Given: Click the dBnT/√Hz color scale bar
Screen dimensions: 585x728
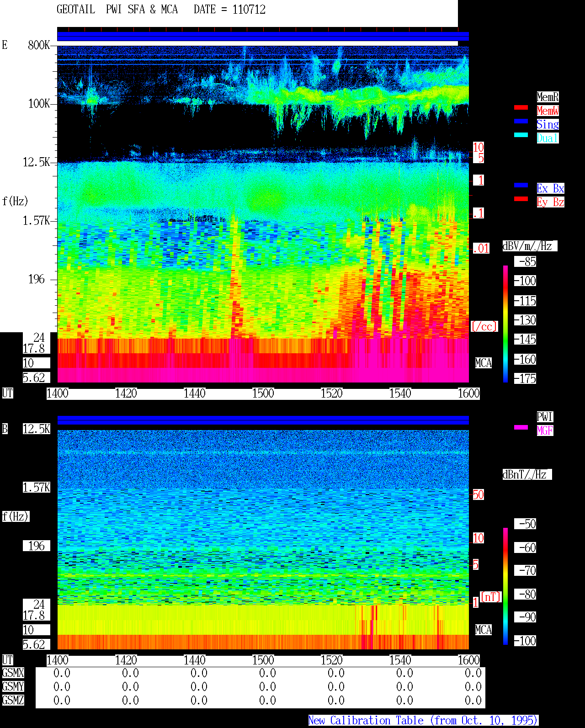Looking at the screenshot, I should click(x=505, y=586).
